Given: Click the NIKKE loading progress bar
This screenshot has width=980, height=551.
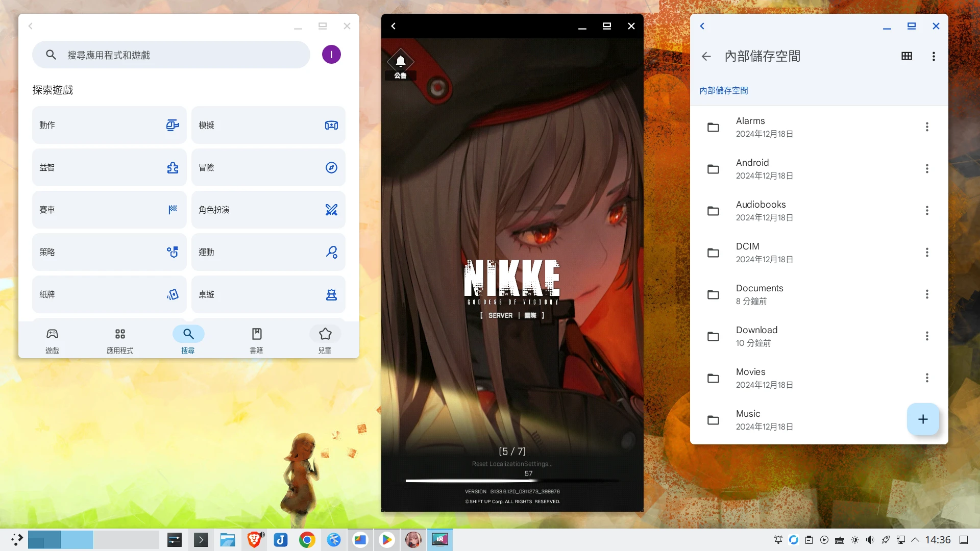Looking at the screenshot, I should (512, 481).
